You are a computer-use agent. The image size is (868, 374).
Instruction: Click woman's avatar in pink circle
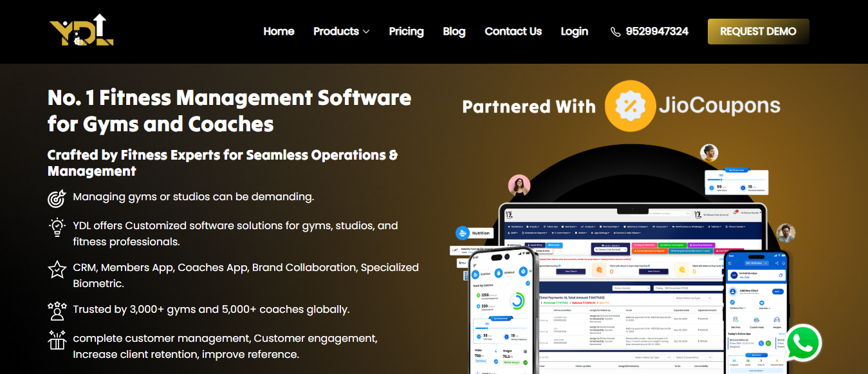point(519,185)
